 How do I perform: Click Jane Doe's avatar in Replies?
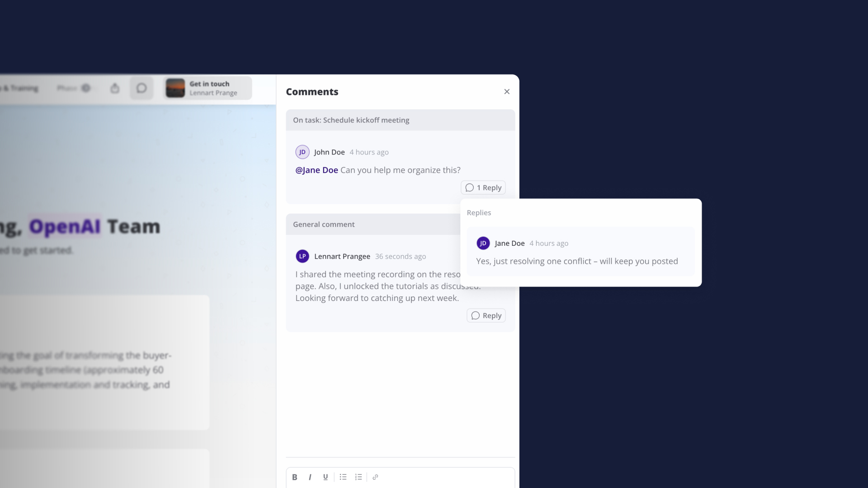(x=483, y=243)
